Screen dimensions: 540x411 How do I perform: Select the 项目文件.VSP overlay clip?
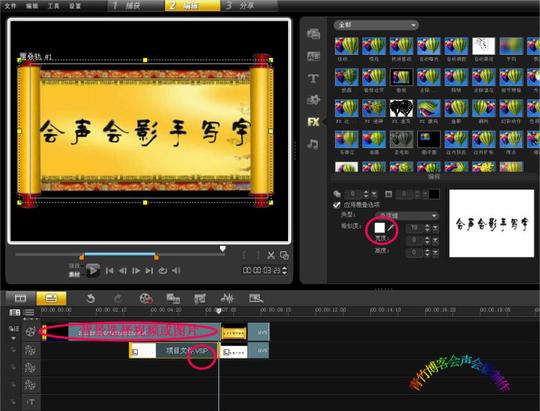[x=174, y=351]
